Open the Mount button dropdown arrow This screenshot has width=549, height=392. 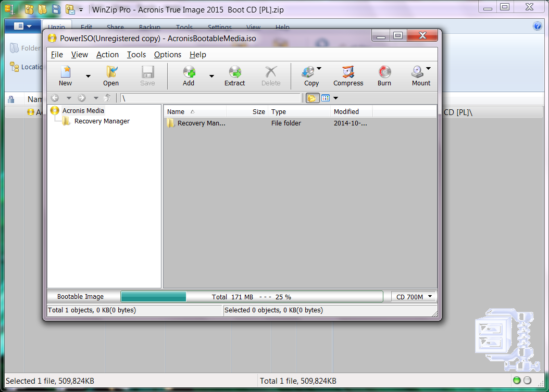click(x=428, y=69)
